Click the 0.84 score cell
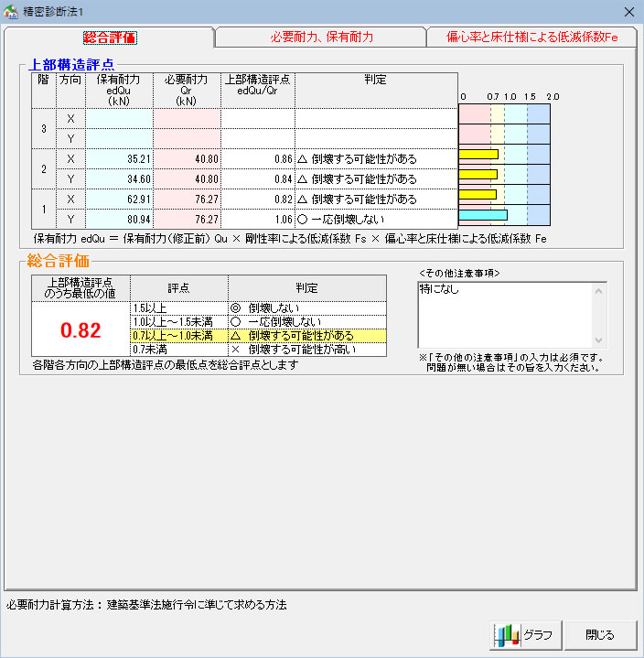Screen dimensions: 644x658 tap(258, 179)
